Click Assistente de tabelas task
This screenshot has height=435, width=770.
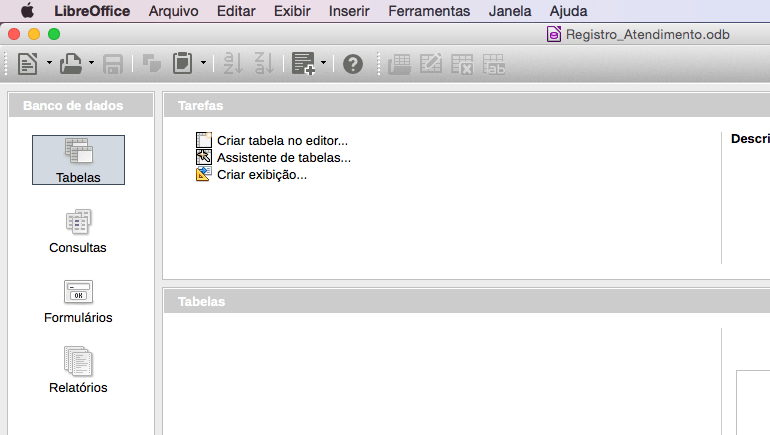(274, 158)
